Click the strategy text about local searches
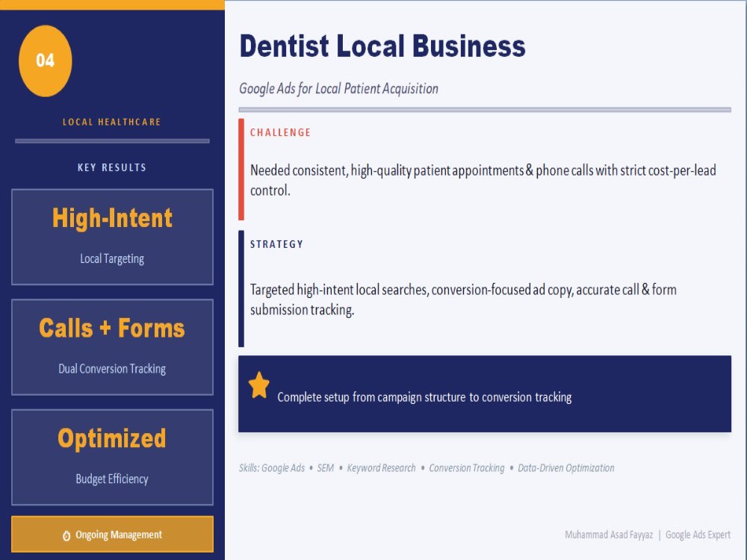747x560 pixels. click(x=464, y=299)
